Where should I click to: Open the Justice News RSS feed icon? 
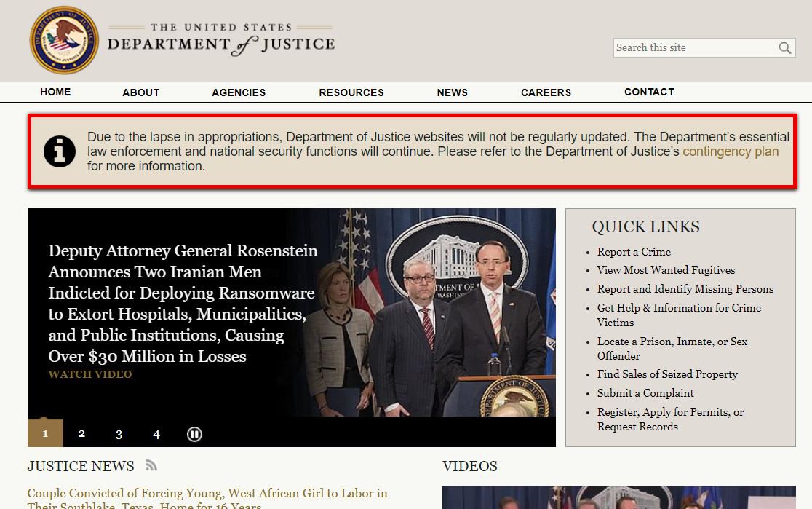tap(151, 465)
